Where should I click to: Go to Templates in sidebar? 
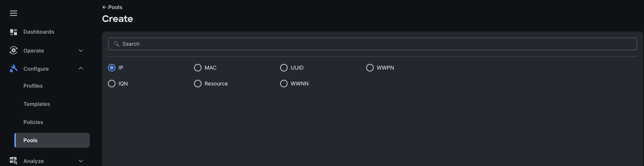37,104
